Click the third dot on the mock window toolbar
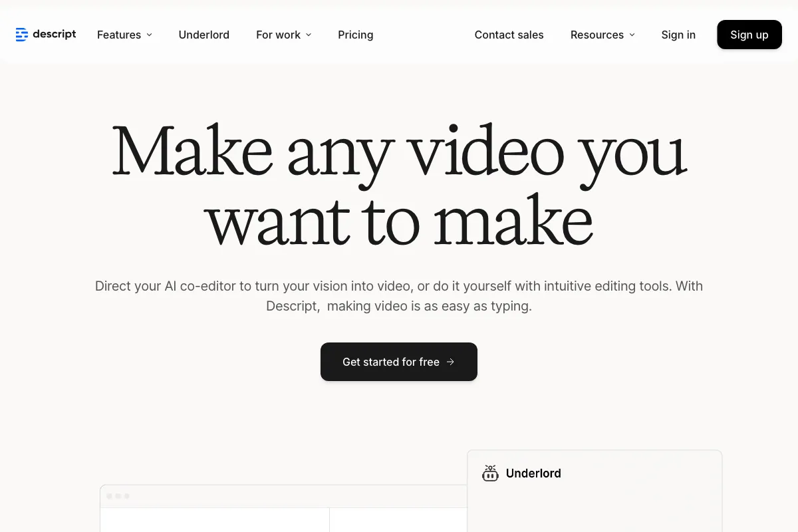798x532 pixels. coord(127,496)
